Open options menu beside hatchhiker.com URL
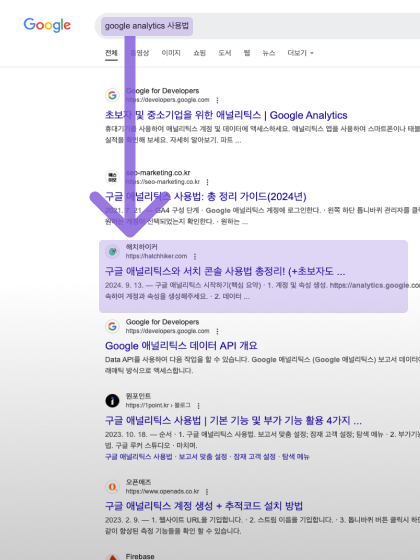This screenshot has width=420, height=560. (195, 256)
